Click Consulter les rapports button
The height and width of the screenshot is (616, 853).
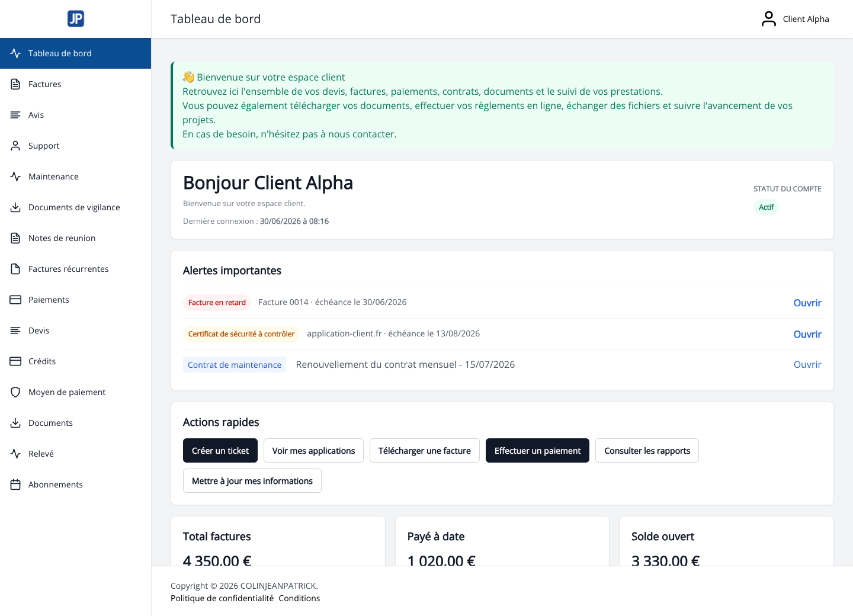point(647,451)
